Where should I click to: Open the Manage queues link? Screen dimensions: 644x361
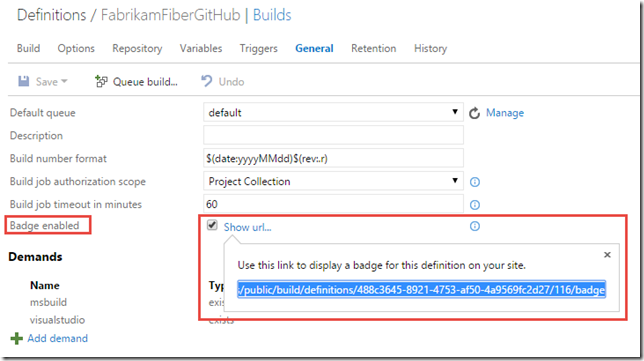(505, 113)
